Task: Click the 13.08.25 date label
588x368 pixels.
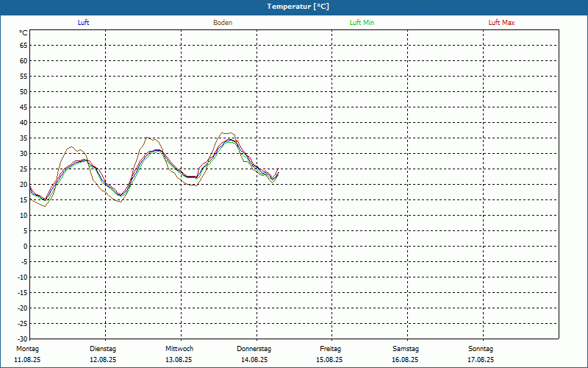Action: (x=179, y=360)
